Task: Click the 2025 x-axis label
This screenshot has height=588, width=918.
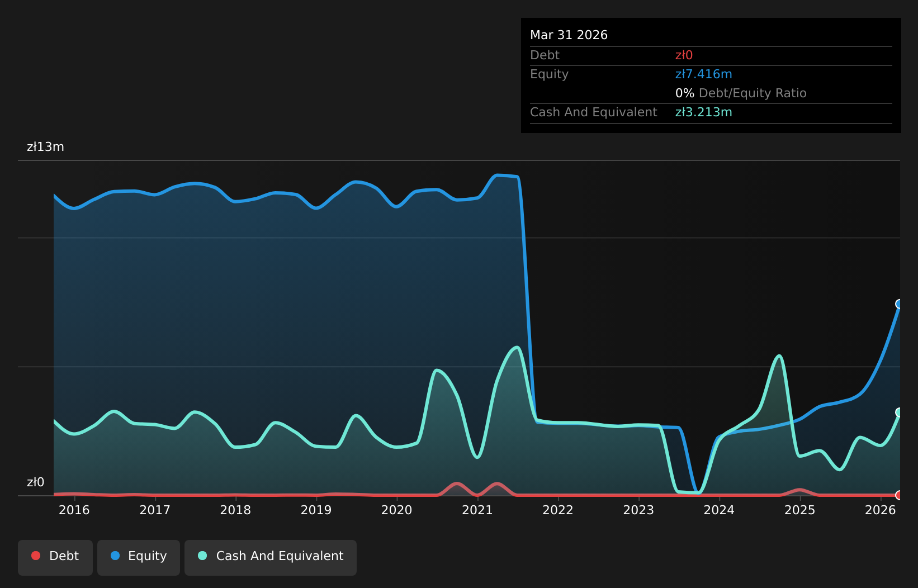Action: click(800, 510)
